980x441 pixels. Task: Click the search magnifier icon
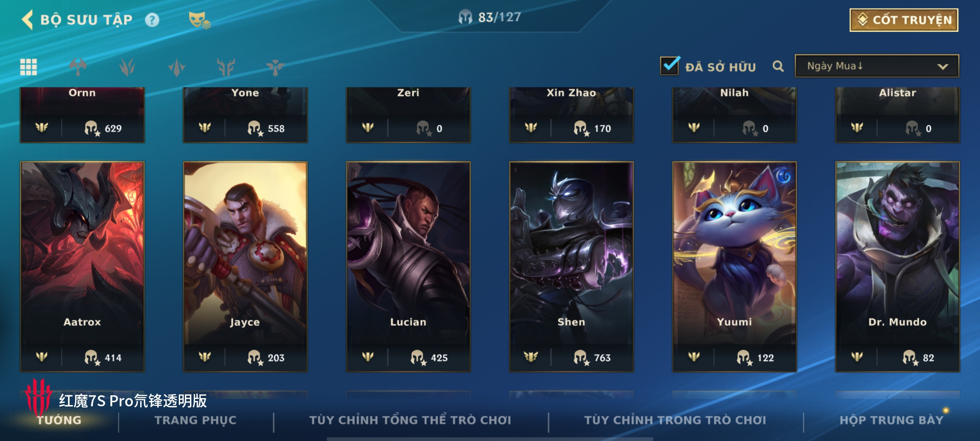[778, 66]
